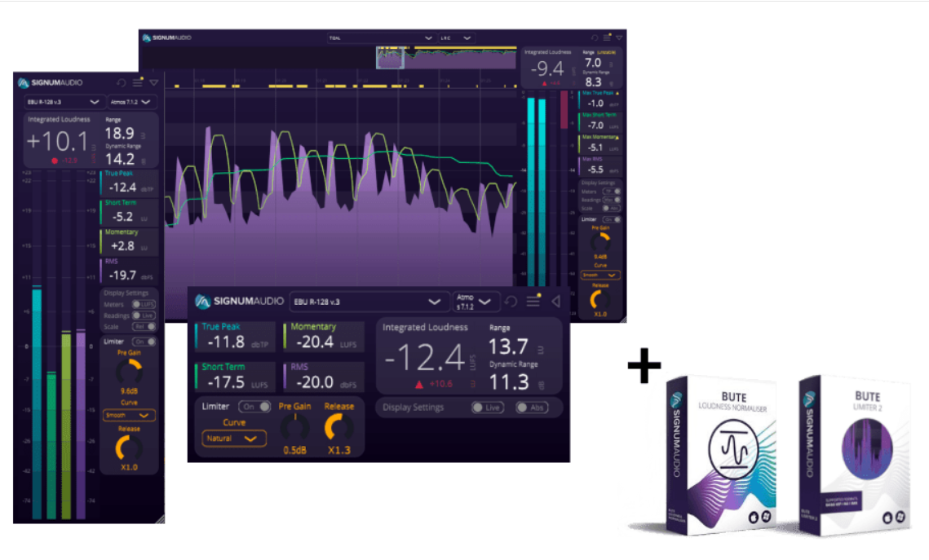Click the Release X1.3 knob in compact plugin

(x=338, y=427)
